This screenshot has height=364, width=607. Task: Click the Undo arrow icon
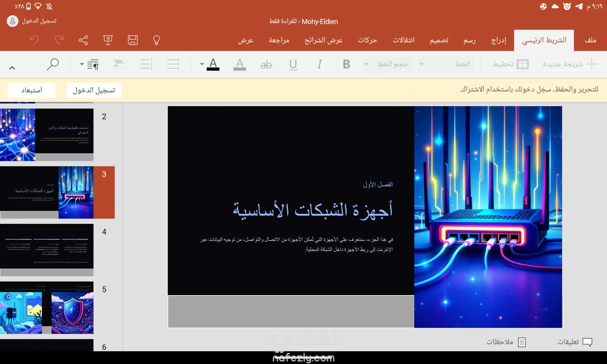(x=34, y=40)
